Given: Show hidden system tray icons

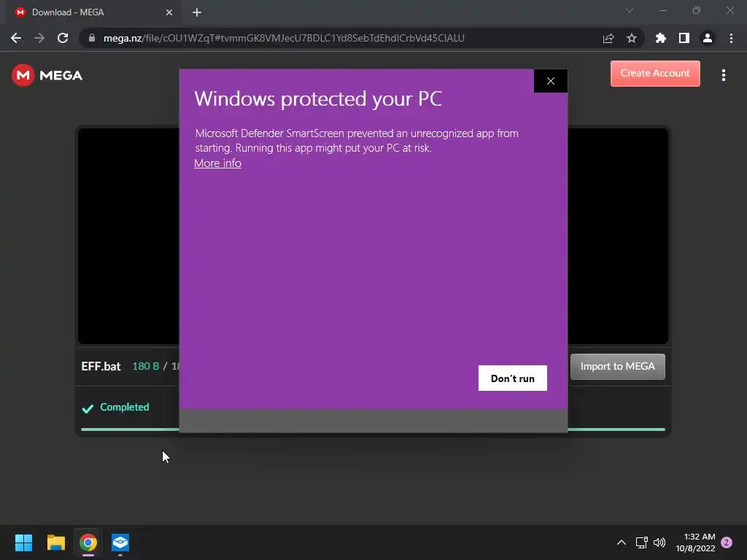Looking at the screenshot, I should (622, 542).
